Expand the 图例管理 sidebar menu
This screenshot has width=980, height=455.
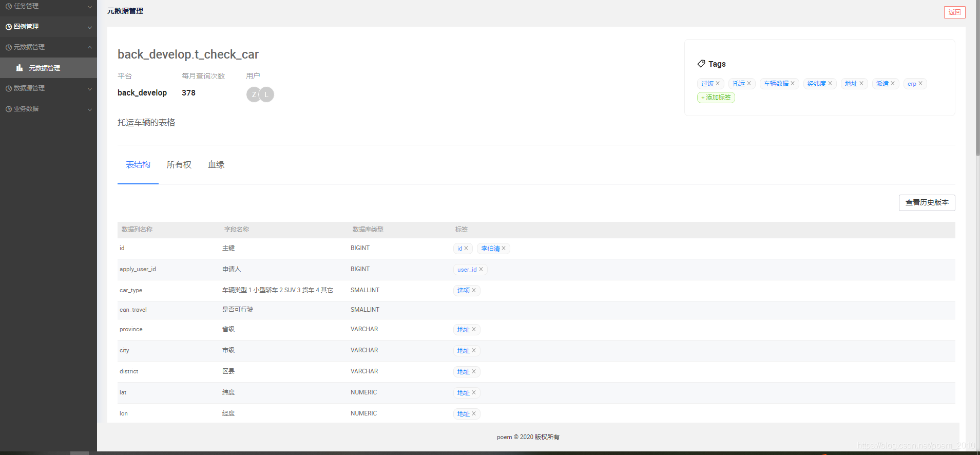48,27
